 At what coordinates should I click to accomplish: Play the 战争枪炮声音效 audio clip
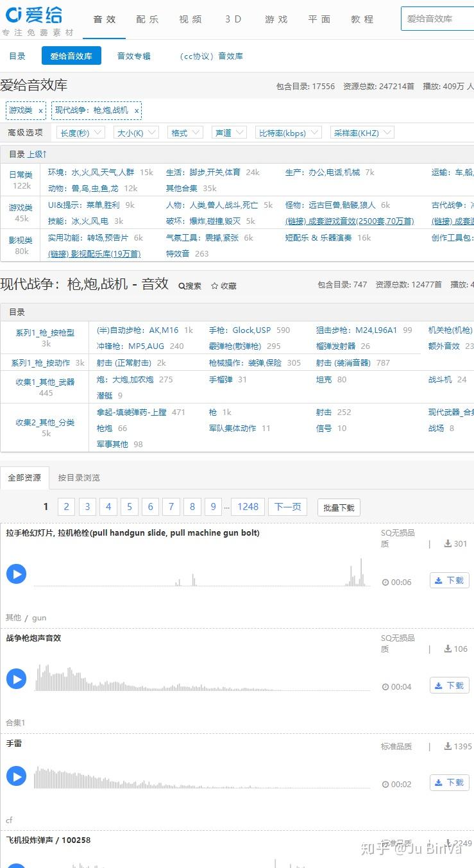16,679
